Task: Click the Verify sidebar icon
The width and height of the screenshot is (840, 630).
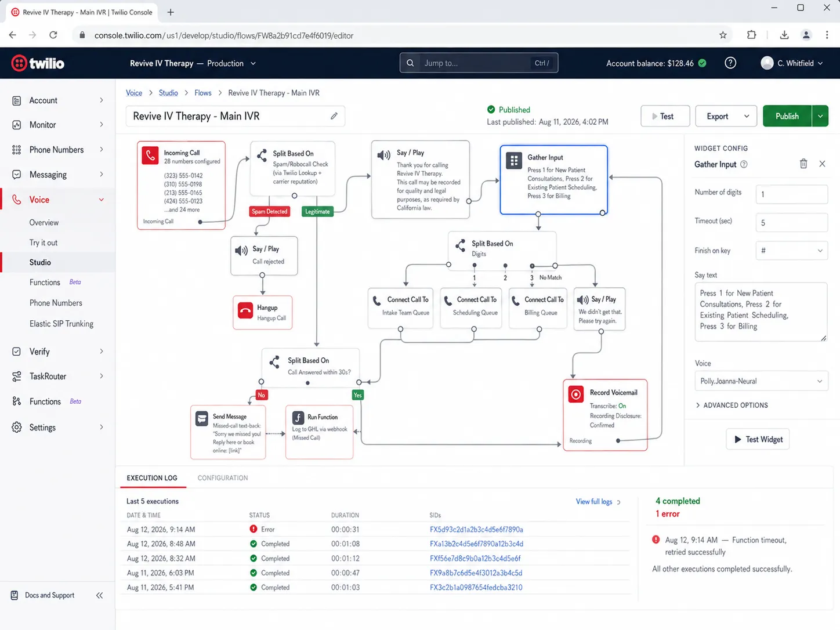Action: [17, 352]
